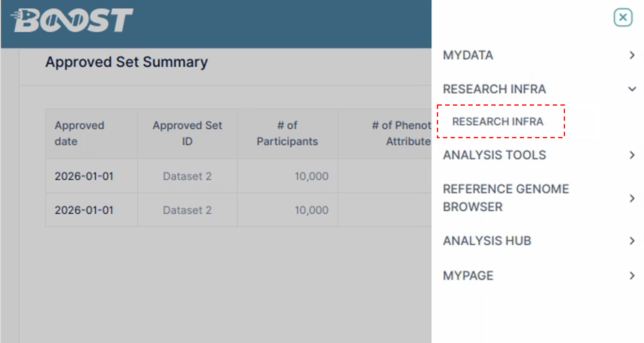
Task: Expand MYPAGE chevron arrow
Action: (632, 276)
